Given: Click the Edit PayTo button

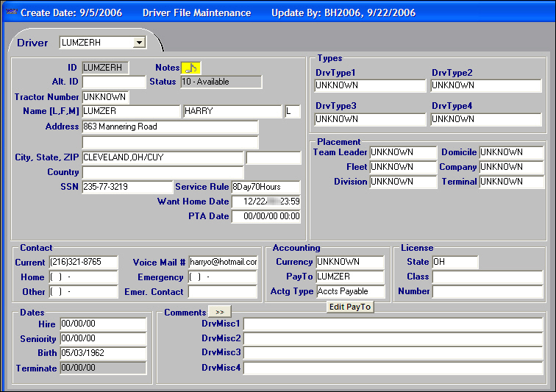Looking at the screenshot, I should tap(350, 307).
